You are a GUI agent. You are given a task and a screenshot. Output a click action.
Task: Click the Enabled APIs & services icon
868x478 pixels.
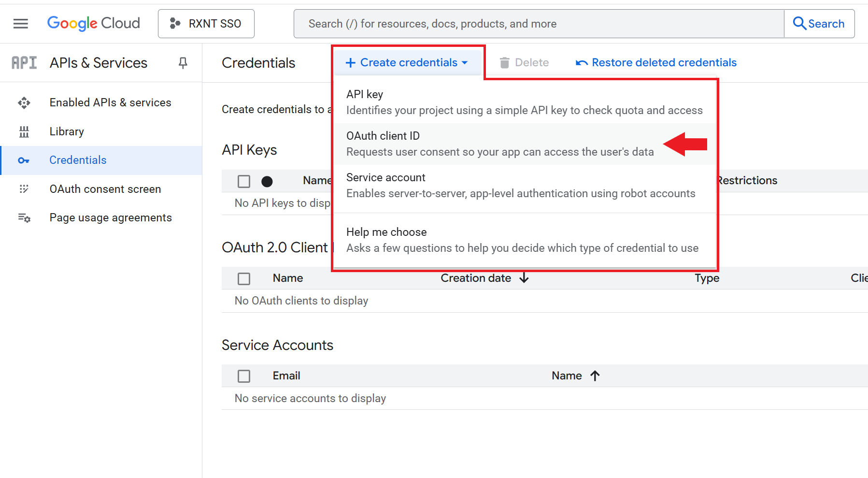click(24, 102)
